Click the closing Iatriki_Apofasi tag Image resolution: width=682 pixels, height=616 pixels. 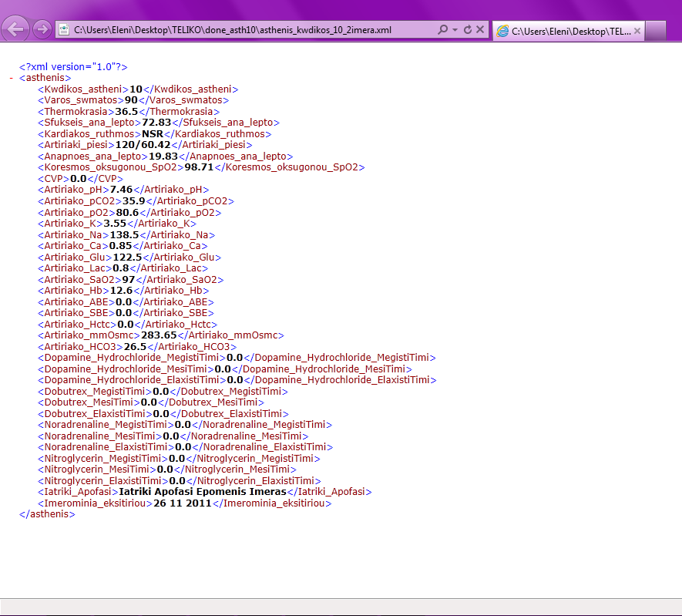329,492
